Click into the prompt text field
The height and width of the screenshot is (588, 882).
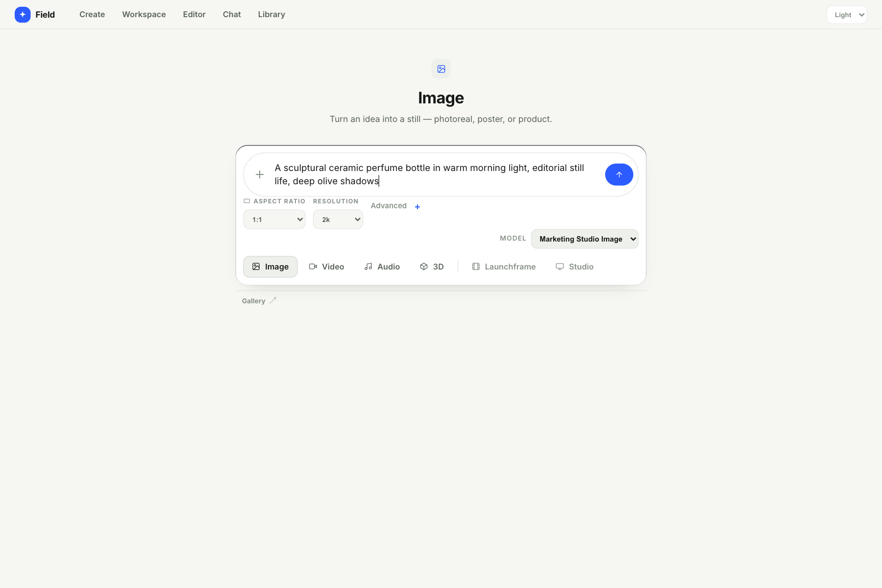pyautogui.click(x=435, y=174)
